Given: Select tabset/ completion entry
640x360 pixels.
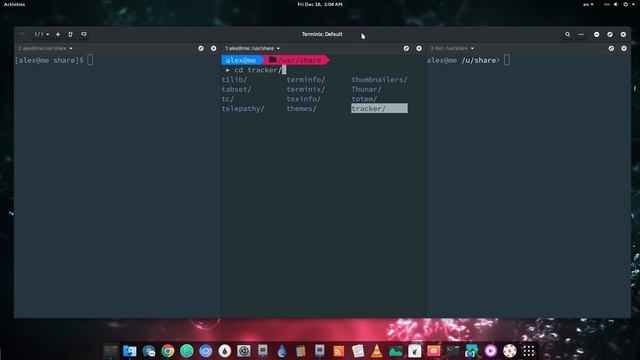Looking at the screenshot, I should [x=236, y=89].
